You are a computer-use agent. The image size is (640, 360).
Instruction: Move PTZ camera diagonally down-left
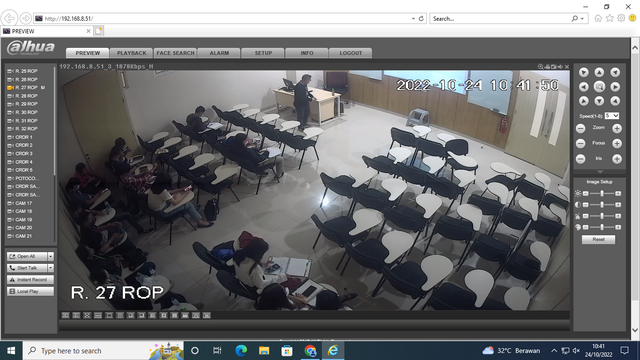(584, 101)
